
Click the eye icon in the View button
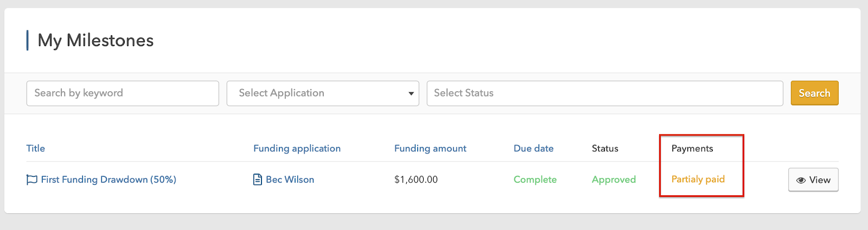[801, 180]
